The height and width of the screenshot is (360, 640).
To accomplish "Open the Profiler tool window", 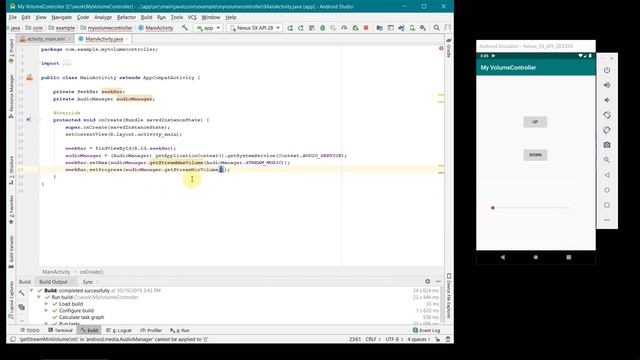I will (x=151, y=330).
